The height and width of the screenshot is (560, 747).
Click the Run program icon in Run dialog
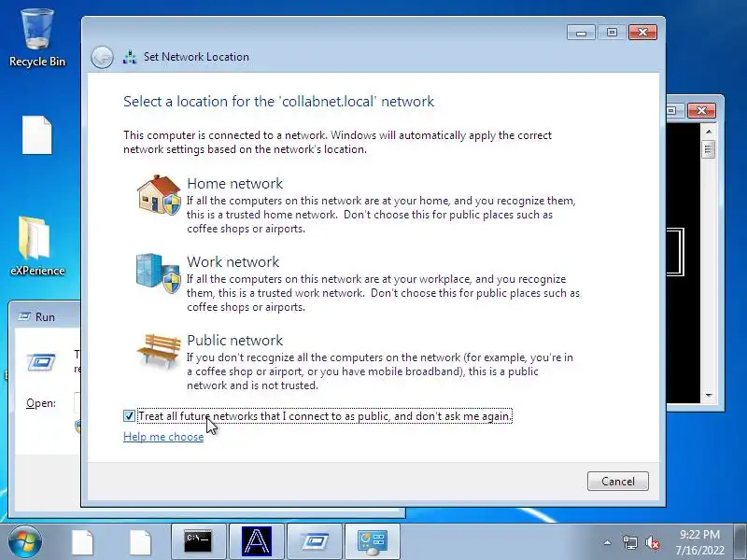point(41,362)
